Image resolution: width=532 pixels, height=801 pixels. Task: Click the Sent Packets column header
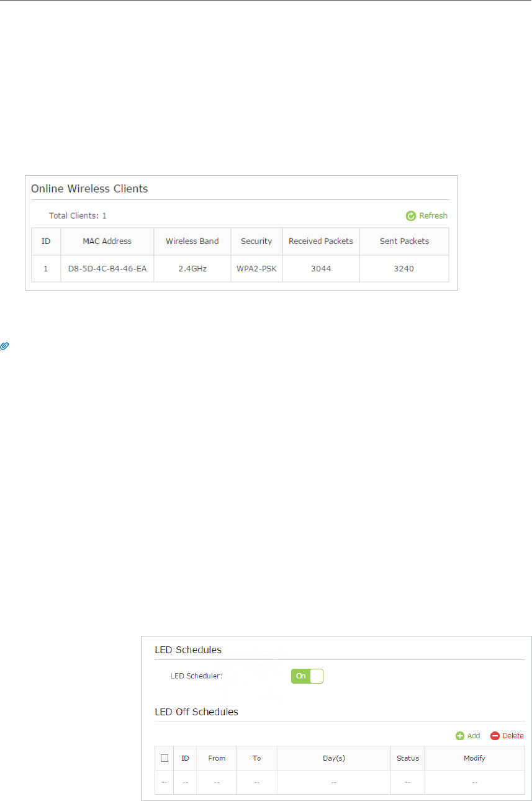(x=404, y=242)
